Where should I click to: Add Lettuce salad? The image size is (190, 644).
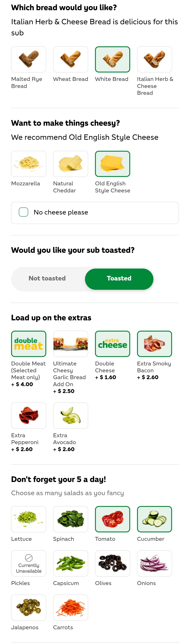[x=28, y=519]
